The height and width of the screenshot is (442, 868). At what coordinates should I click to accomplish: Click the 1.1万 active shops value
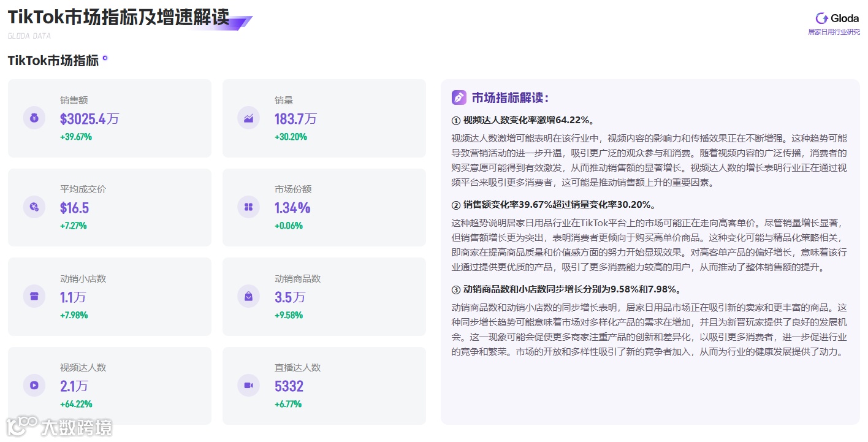73,297
